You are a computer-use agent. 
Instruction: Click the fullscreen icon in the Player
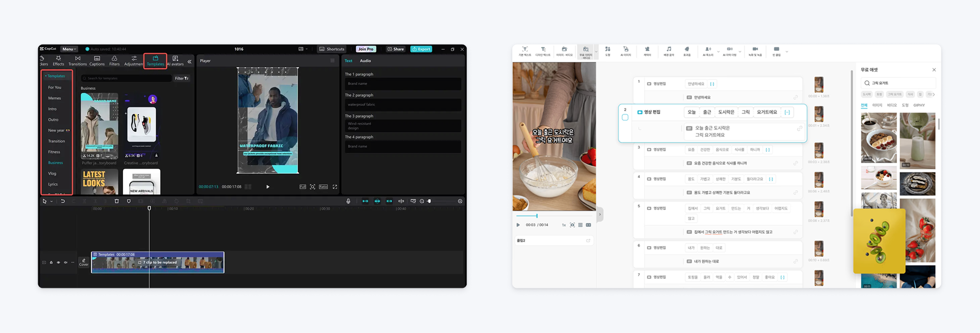[x=335, y=187]
